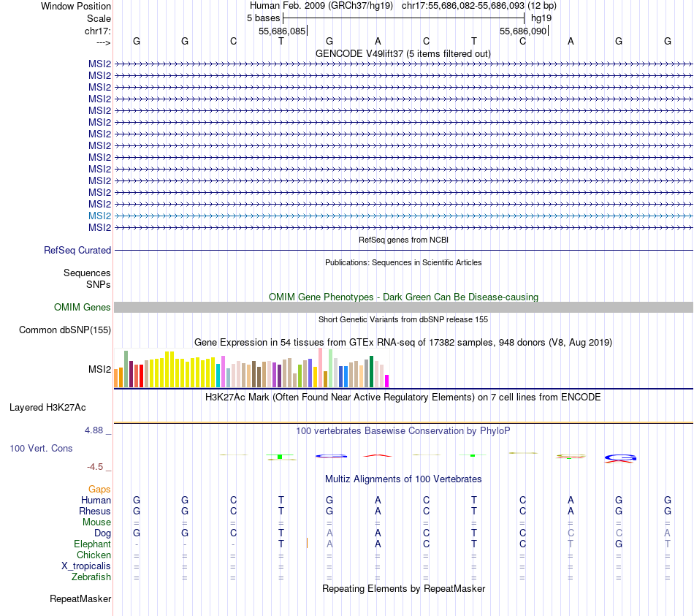Click the X_tropicalis species label

point(86,566)
